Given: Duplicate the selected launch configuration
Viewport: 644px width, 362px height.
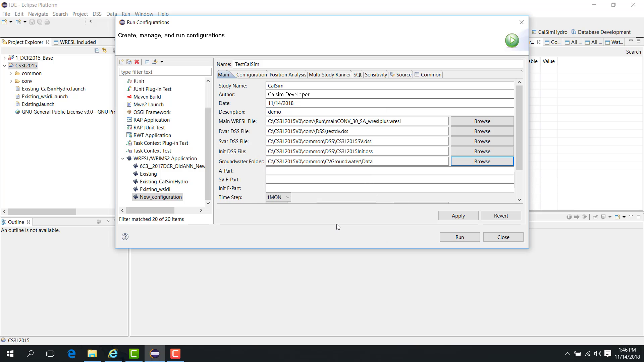Looking at the screenshot, I should [x=129, y=62].
